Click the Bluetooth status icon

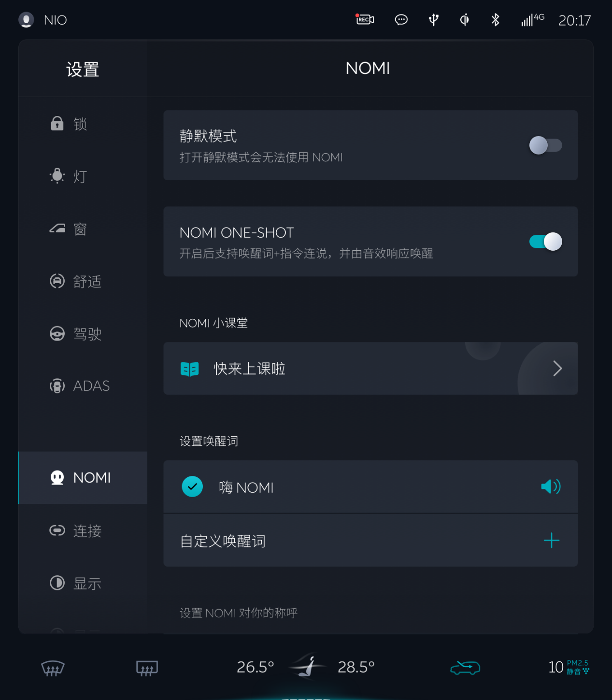(495, 20)
